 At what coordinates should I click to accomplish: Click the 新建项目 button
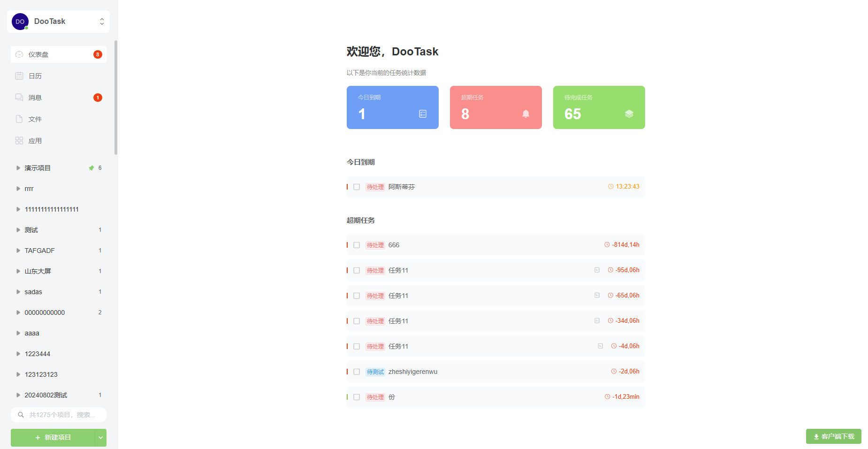click(53, 437)
